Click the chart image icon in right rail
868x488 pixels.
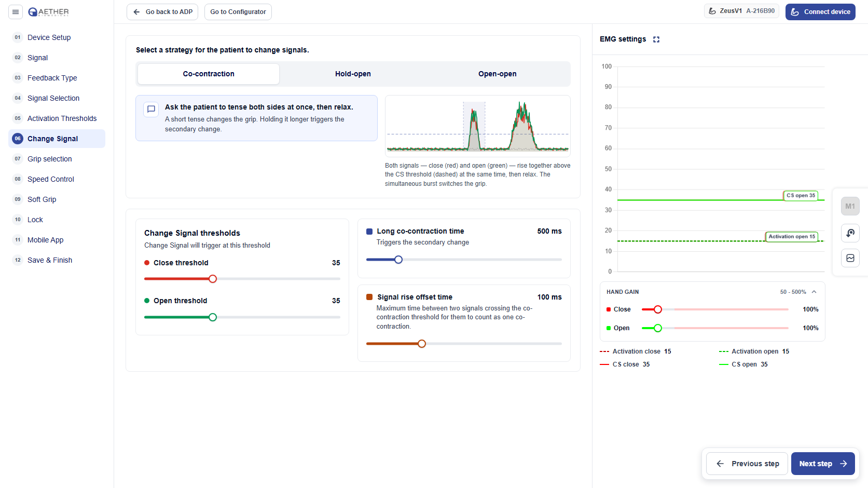(x=850, y=258)
